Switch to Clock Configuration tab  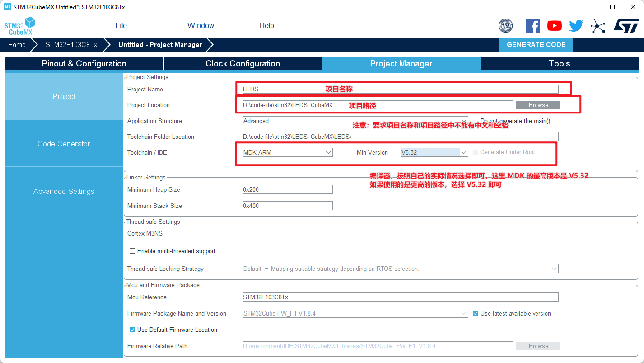click(x=243, y=63)
